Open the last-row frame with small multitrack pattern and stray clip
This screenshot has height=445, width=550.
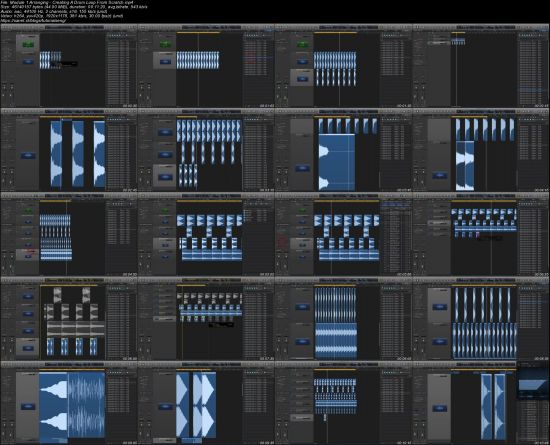pyautogui.click(x=343, y=403)
